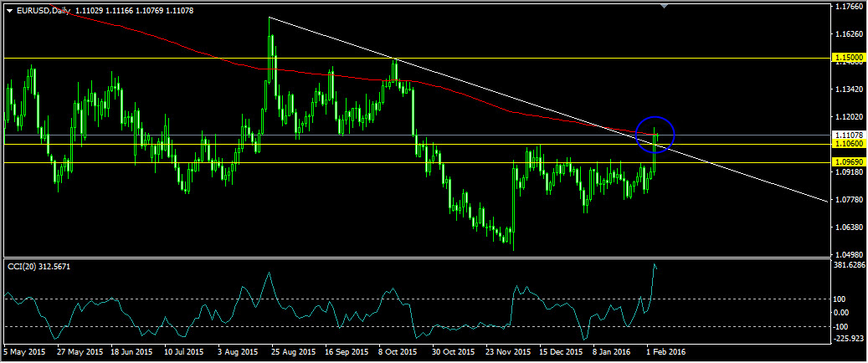The width and height of the screenshot is (868, 363).
Task: Click the 1.07780 price axis value
Action: point(850,200)
